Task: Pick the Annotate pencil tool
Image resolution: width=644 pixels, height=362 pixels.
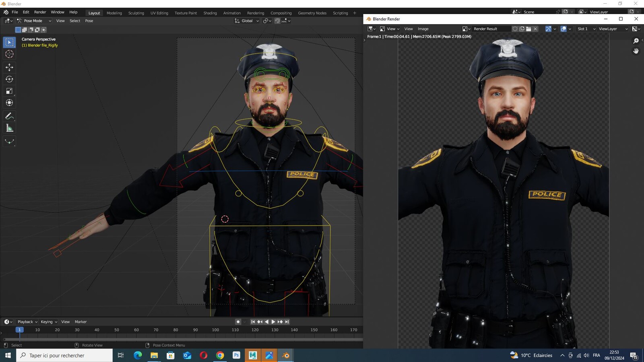Action: pyautogui.click(x=9, y=116)
